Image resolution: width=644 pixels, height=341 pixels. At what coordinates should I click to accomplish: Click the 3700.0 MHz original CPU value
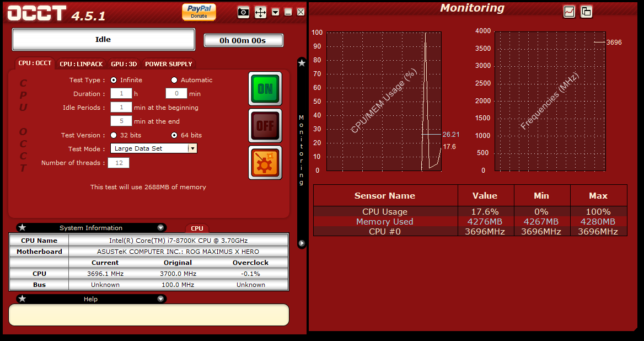[178, 274]
